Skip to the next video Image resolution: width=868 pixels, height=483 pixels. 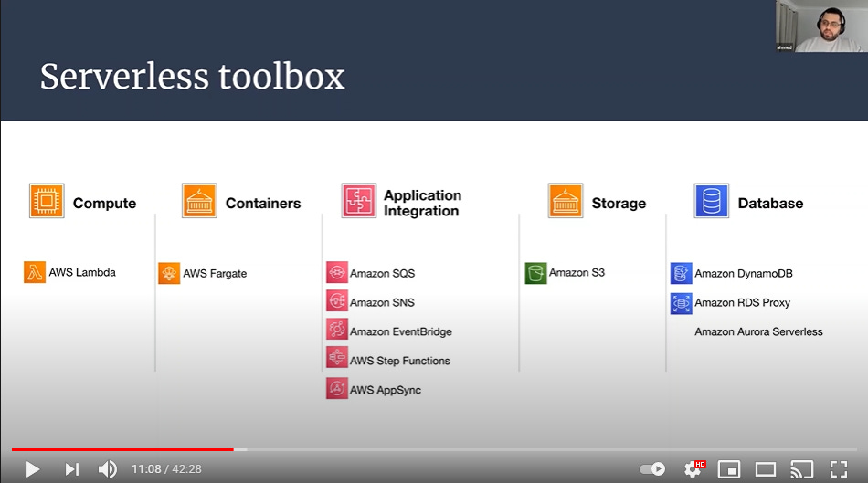[72, 469]
